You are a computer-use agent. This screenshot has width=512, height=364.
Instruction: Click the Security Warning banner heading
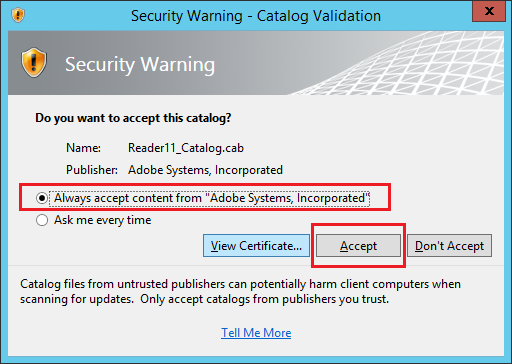(x=140, y=65)
